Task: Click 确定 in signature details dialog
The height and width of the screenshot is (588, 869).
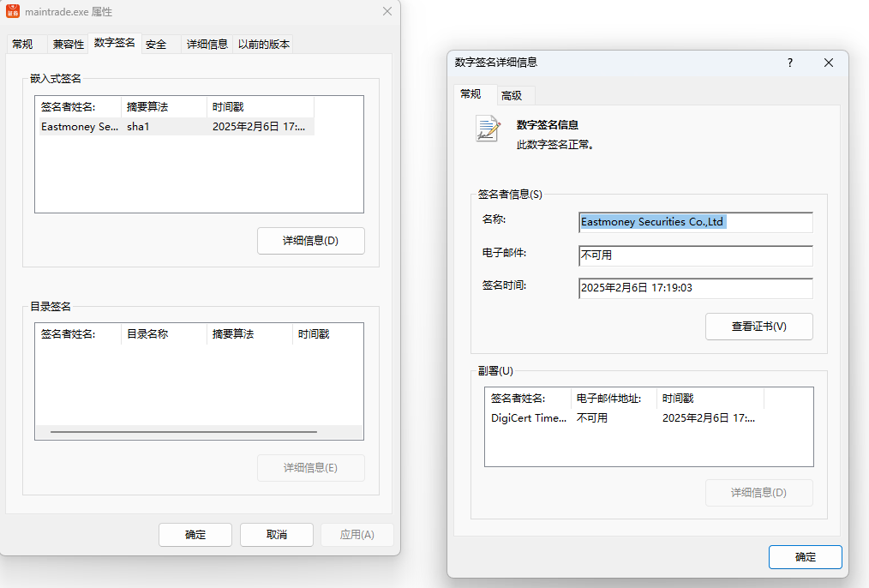Action: tap(806, 557)
